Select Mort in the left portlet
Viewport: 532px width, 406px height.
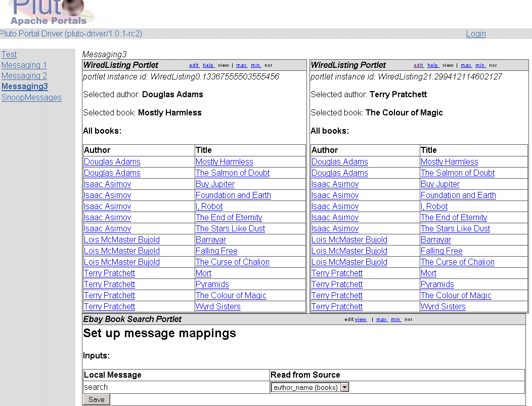(204, 273)
